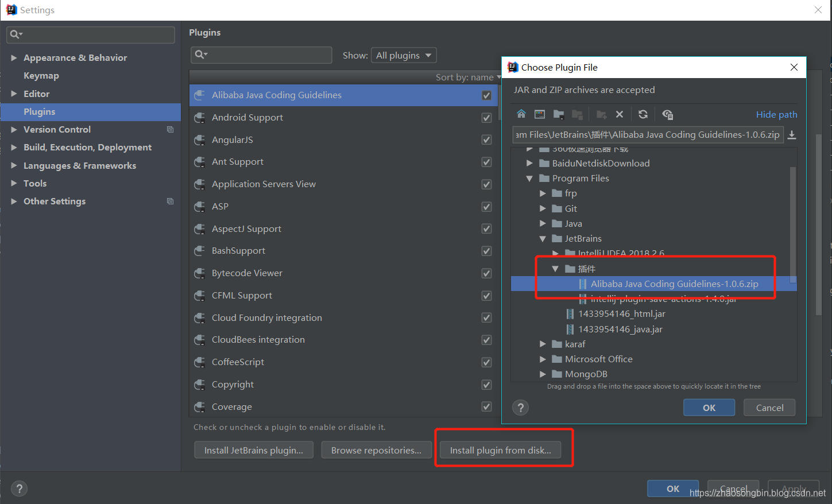Toggle the AngularJS plugin checkbox
The image size is (832, 504).
486,140
